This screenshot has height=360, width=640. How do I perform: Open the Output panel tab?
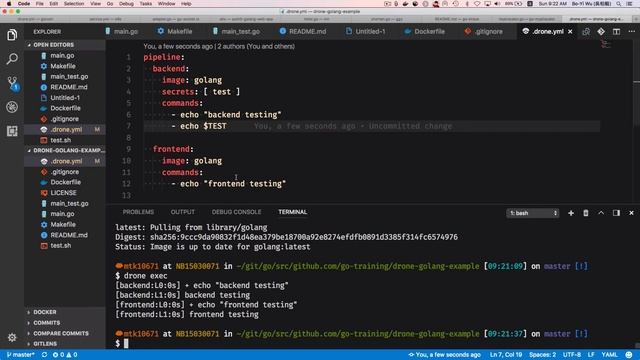182,212
